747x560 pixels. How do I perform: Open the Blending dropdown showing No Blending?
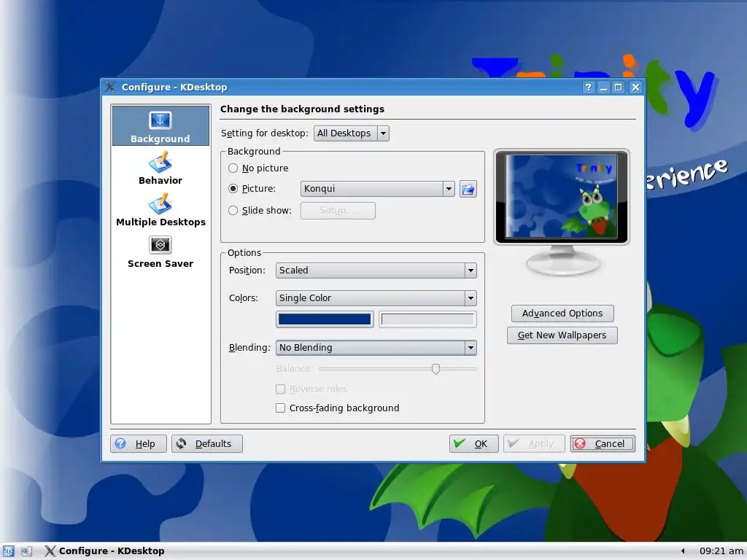pyautogui.click(x=376, y=348)
